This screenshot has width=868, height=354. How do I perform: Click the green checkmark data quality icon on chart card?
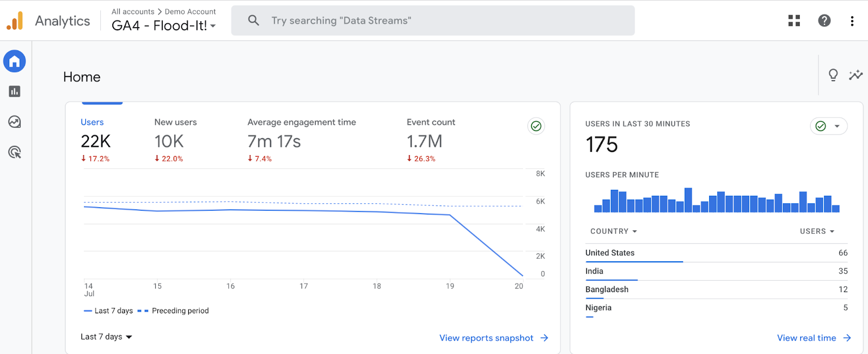click(536, 126)
